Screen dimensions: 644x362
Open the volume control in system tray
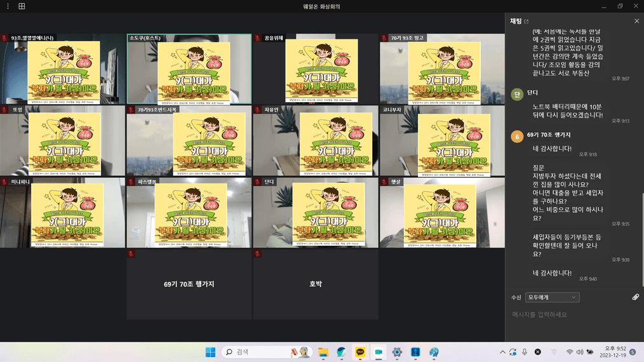579,352
